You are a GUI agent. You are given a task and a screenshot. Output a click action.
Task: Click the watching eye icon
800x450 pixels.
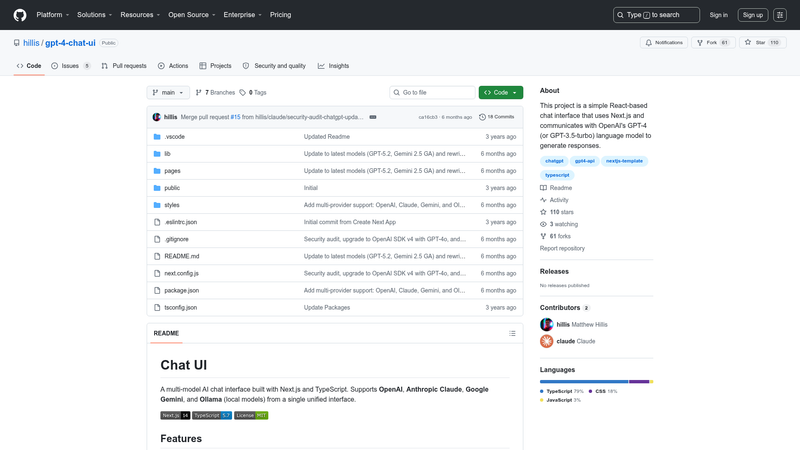pos(543,224)
